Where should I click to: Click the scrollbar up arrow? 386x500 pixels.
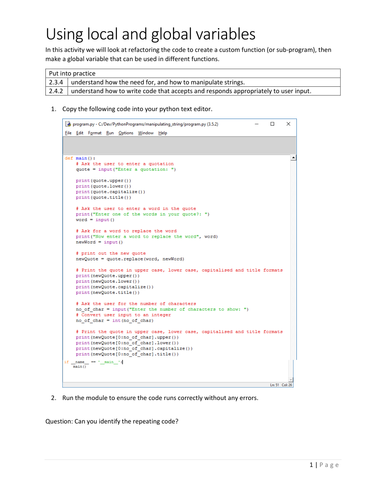click(293, 158)
